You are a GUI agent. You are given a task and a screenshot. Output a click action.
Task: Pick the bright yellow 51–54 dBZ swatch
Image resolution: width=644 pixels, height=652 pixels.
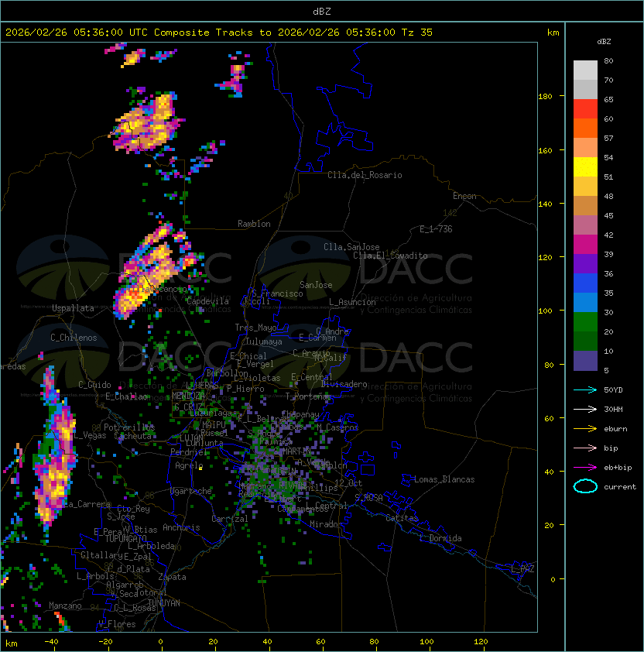585,166
